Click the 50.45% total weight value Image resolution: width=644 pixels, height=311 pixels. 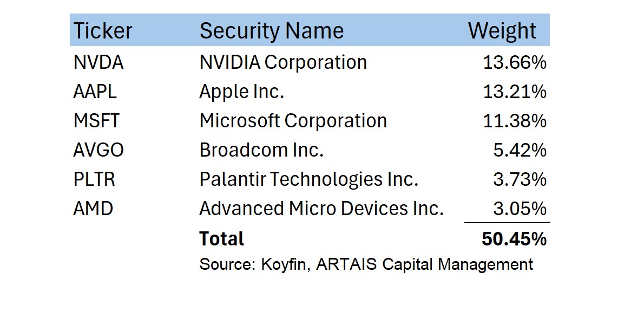pyautogui.click(x=514, y=239)
